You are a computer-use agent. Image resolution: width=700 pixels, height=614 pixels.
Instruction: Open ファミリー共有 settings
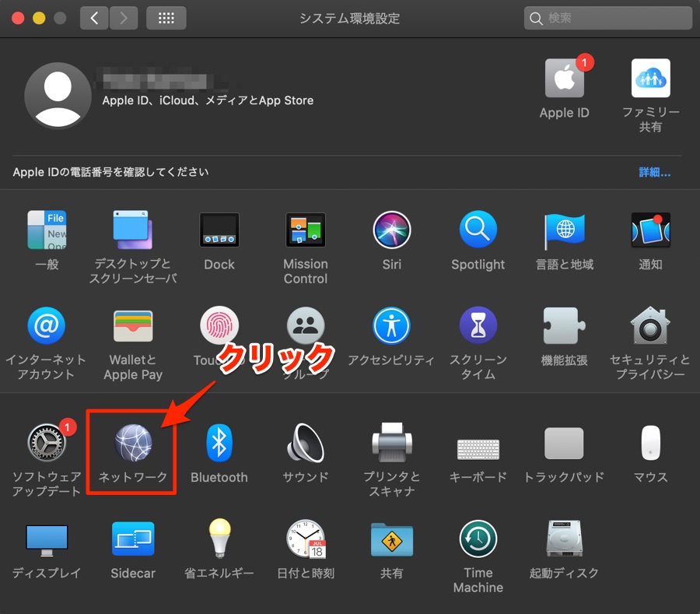point(650,78)
